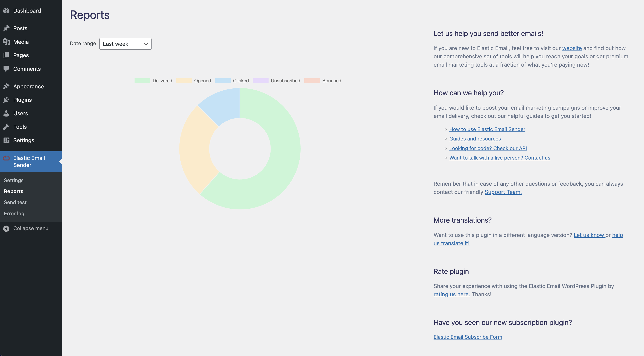Click the Appearance icon in sidebar

6,87
